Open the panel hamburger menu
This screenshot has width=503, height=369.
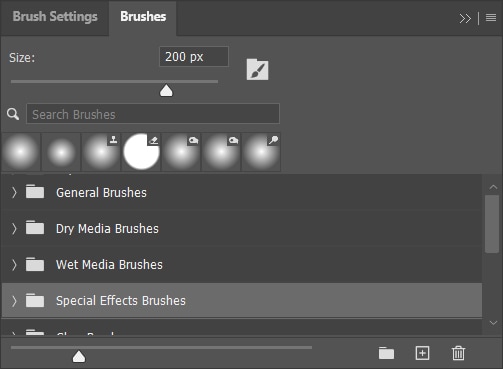pos(491,18)
